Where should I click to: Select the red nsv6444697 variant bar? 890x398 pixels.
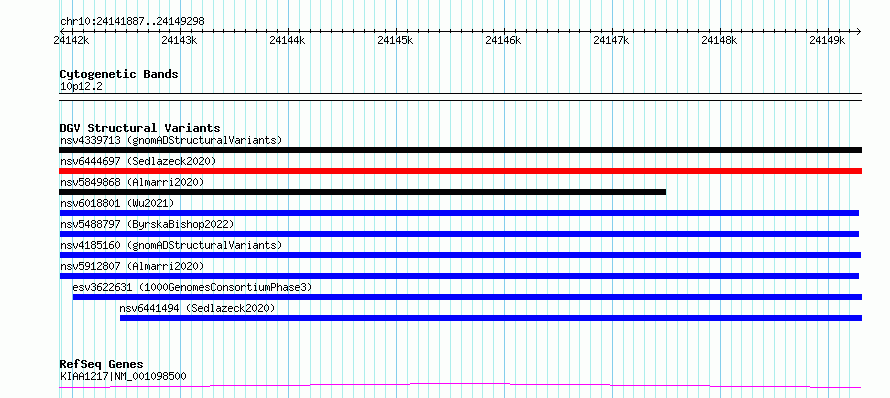[460, 171]
